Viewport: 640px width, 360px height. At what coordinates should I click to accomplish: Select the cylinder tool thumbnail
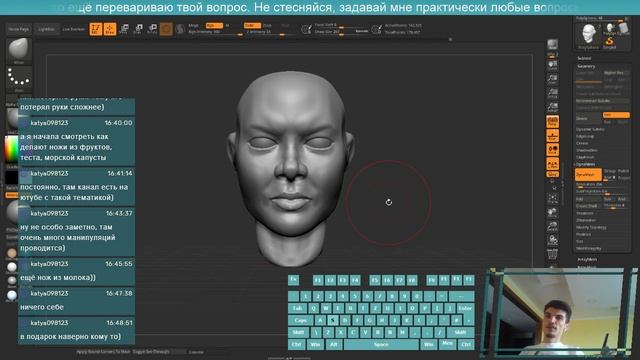pyautogui.click(x=623, y=29)
